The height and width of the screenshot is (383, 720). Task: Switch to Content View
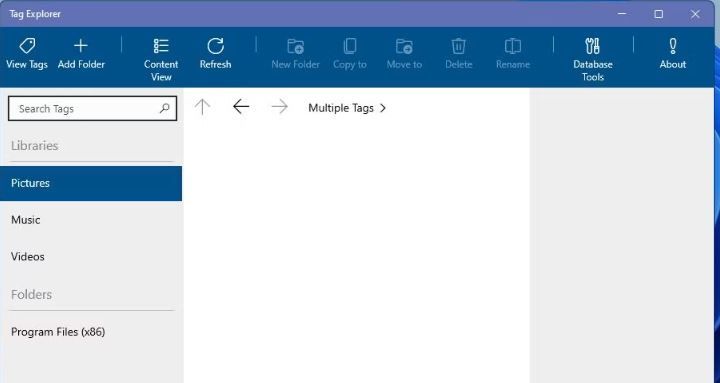(x=161, y=60)
